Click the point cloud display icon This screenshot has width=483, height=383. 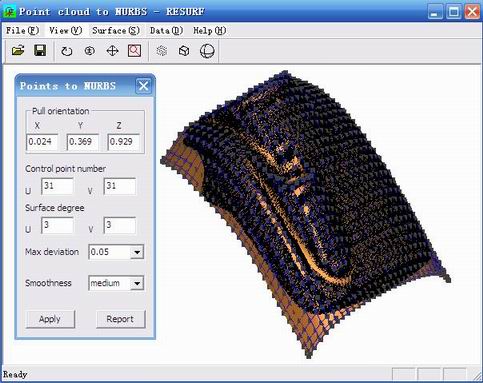pyautogui.click(x=162, y=51)
